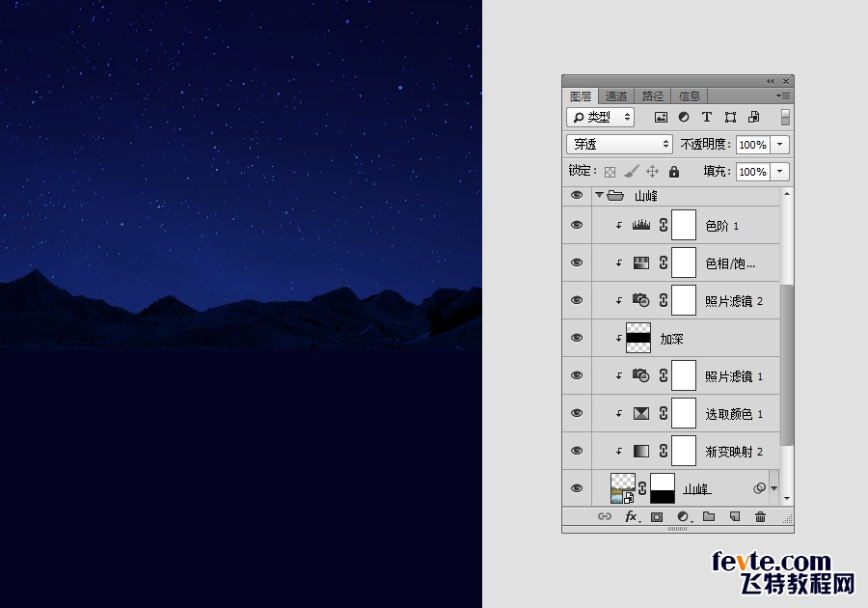Hide the 加深 layer
Viewport: 868px width, 608px height.
[577, 338]
